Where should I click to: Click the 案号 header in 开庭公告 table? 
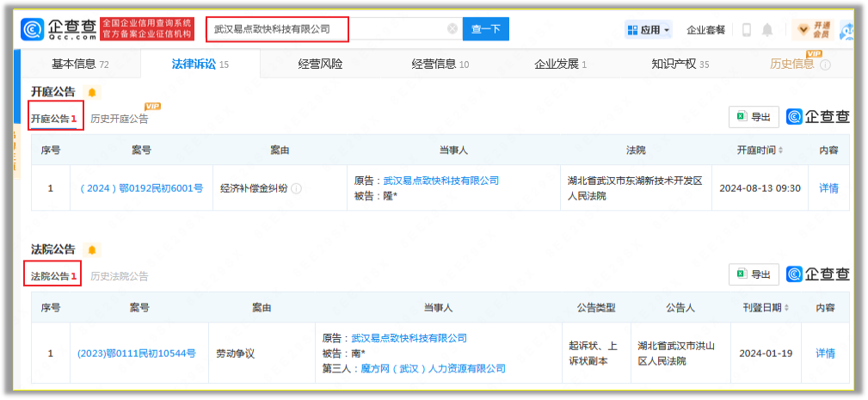(x=141, y=150)
